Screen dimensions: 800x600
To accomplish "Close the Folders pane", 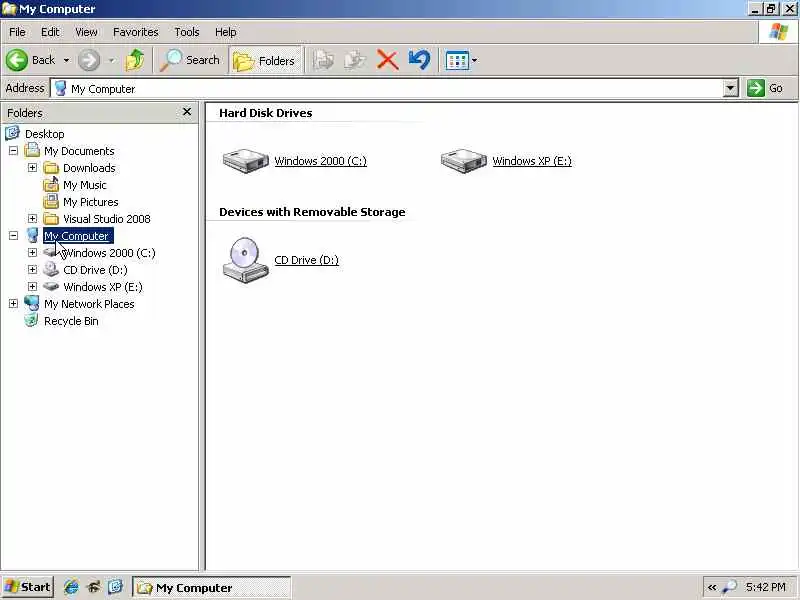I will pyautogui.click(x=187, y=112).
